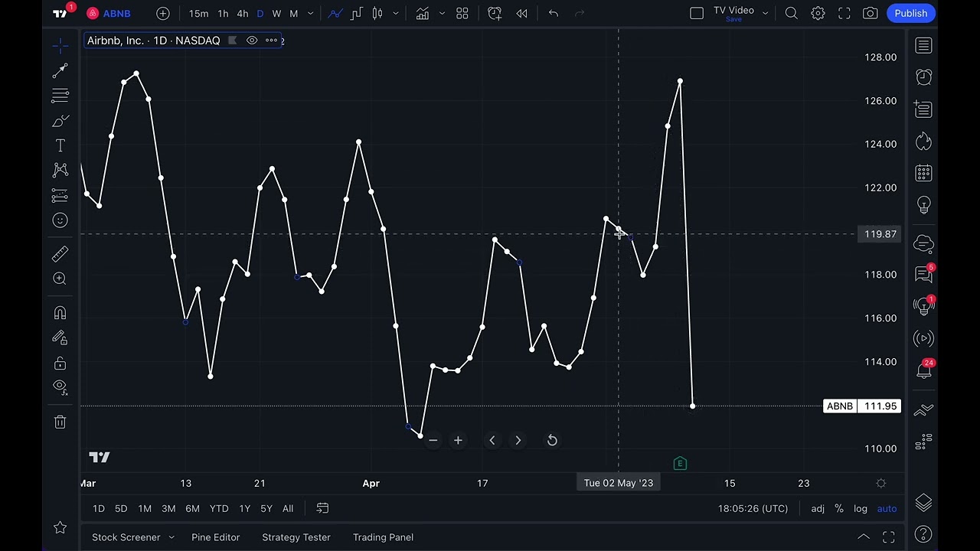Switch to step line chart style

(x=356, y=13)
